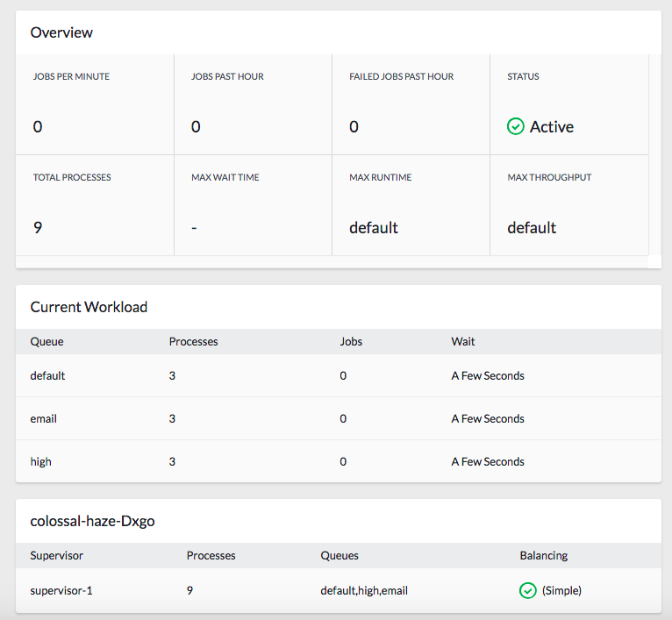Click the total processes value 9
The height and width of the screenshot is (620, 672).
point(38,227)
